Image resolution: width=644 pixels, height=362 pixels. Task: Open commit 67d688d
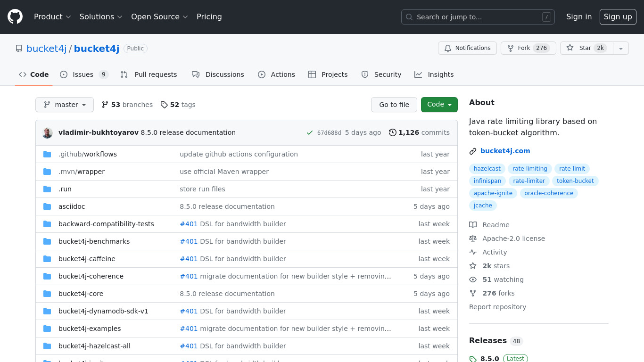coord(329,133)
